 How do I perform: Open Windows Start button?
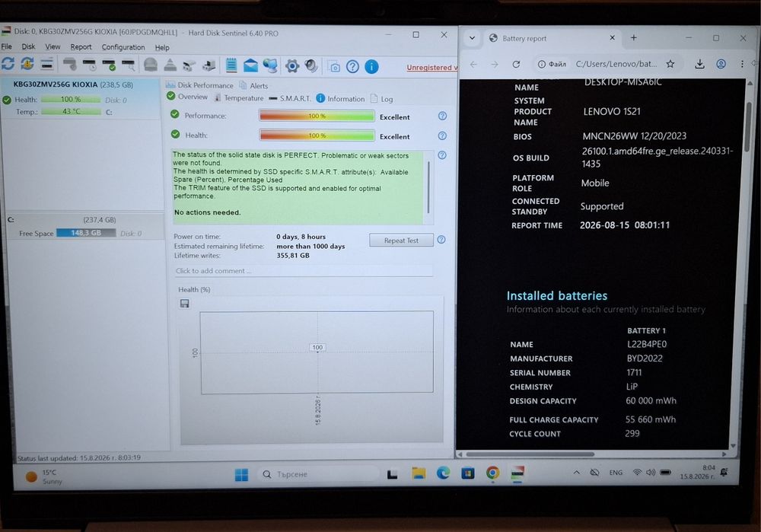click(x=241, y=474)
